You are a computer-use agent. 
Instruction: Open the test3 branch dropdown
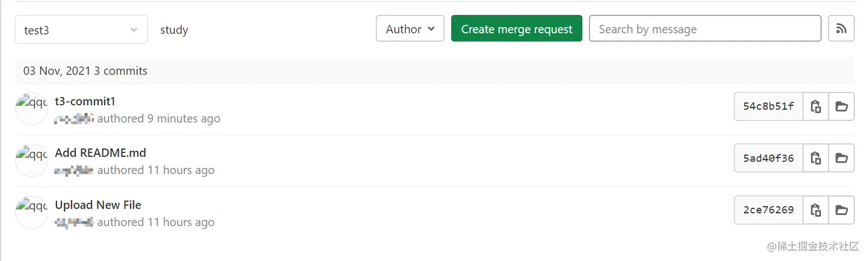(x=82, y=30)
